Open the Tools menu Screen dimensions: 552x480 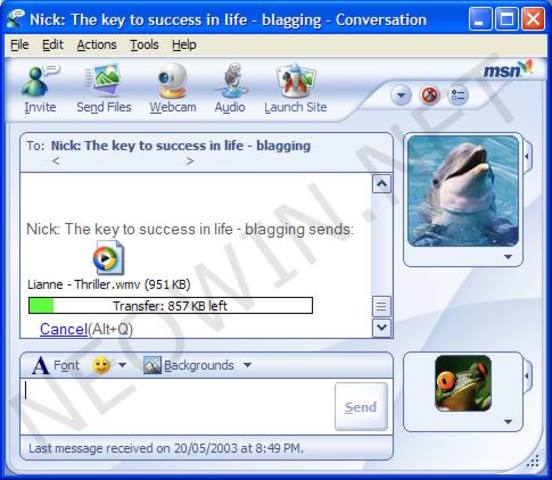point(144,45)
